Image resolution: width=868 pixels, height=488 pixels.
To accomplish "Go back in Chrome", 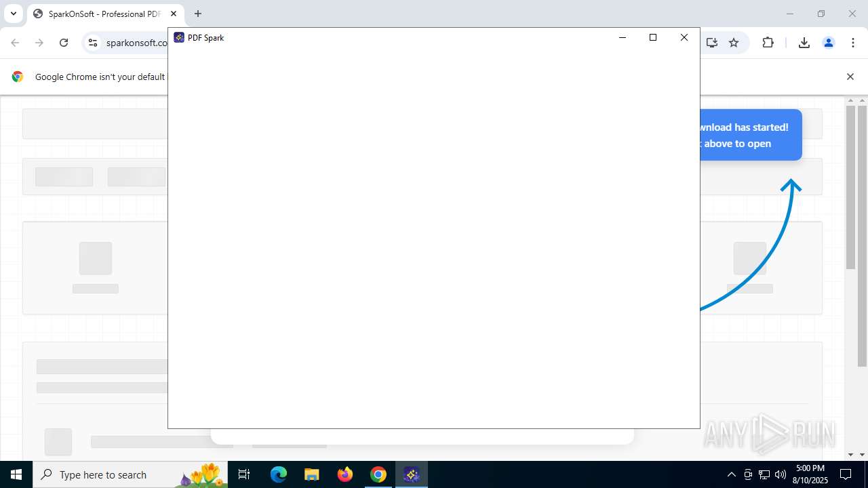I will point(15,43).
